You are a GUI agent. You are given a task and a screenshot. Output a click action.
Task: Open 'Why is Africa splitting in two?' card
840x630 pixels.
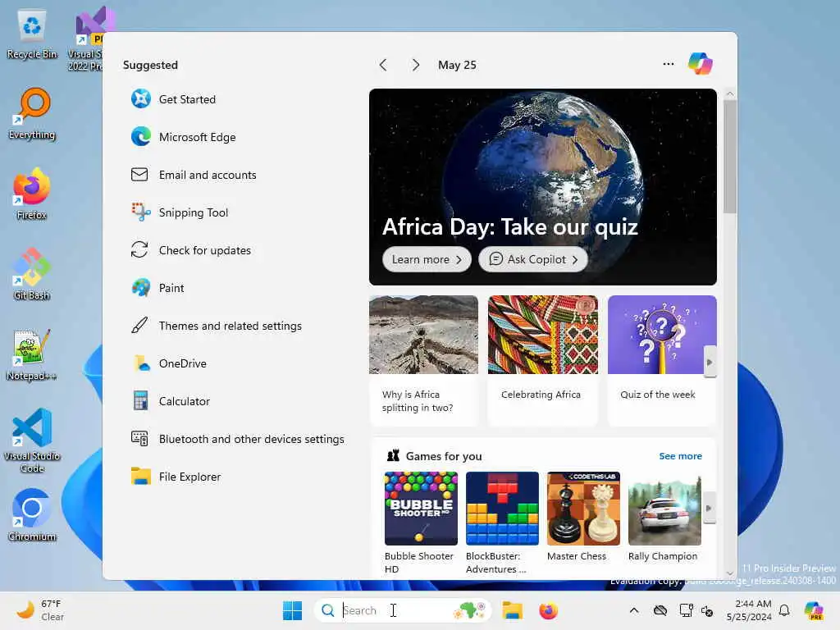[x=424, y=360]
